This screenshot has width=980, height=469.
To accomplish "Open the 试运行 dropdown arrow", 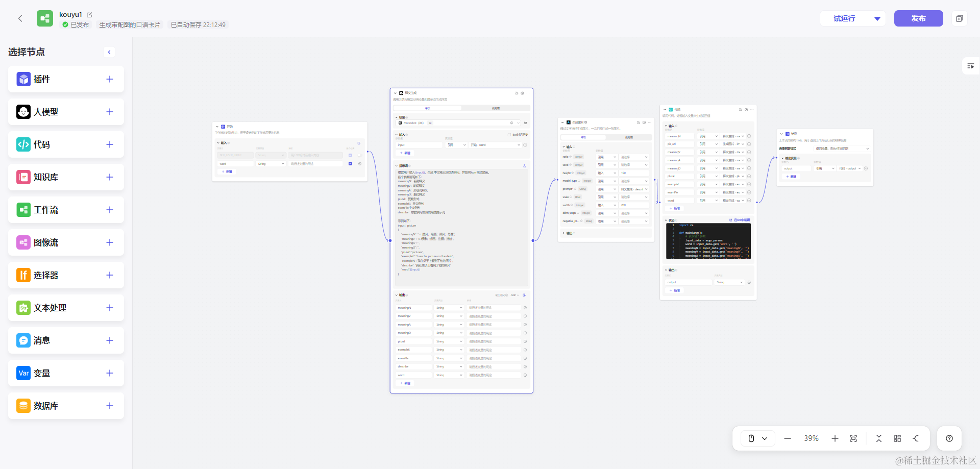I will pyautogui.click(x=877, y=18).
